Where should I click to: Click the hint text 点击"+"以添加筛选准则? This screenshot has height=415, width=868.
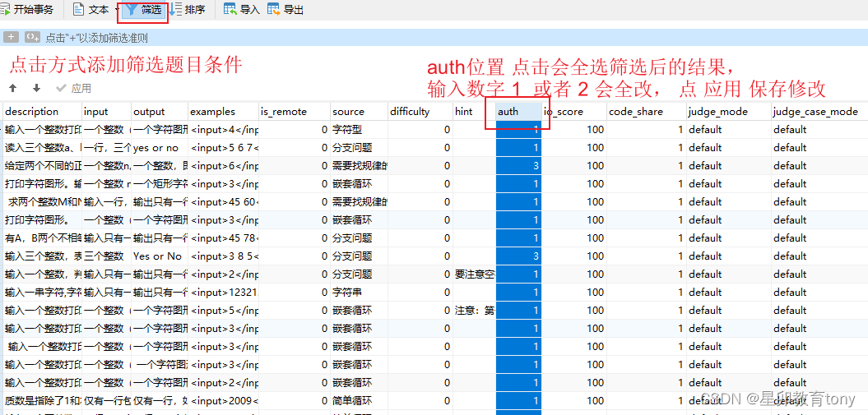(96, 38)
